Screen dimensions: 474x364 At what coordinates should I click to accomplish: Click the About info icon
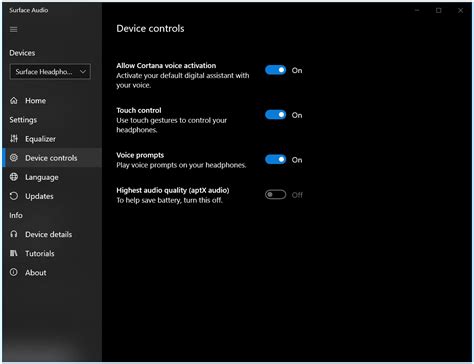14,272
